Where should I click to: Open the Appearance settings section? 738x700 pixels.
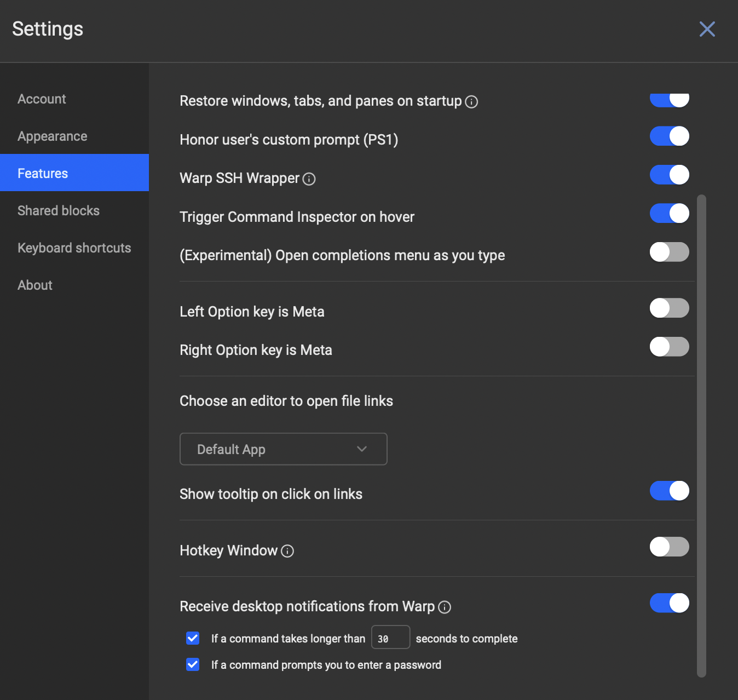(x=53, y=136)
